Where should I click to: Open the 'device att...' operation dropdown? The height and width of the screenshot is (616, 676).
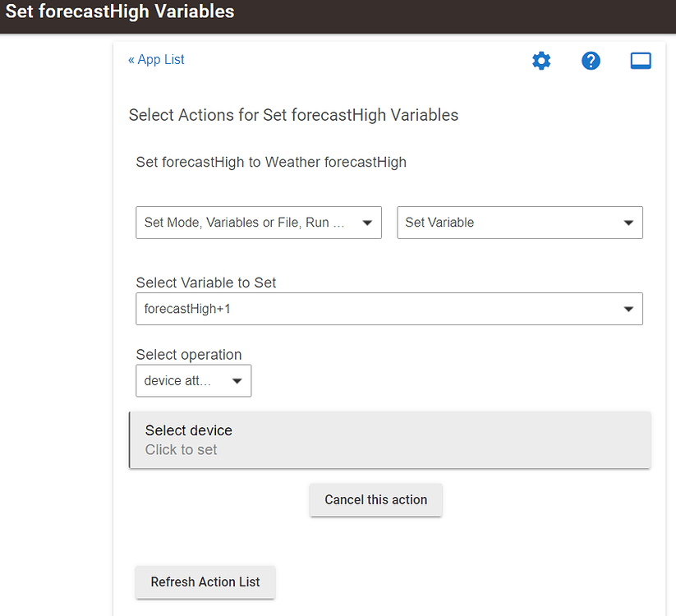click(193, 381)
